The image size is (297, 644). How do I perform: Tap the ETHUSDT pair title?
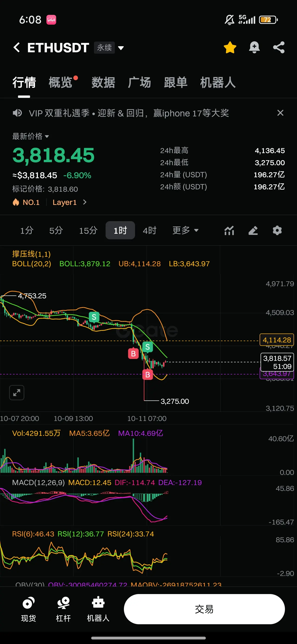[58, 47]
